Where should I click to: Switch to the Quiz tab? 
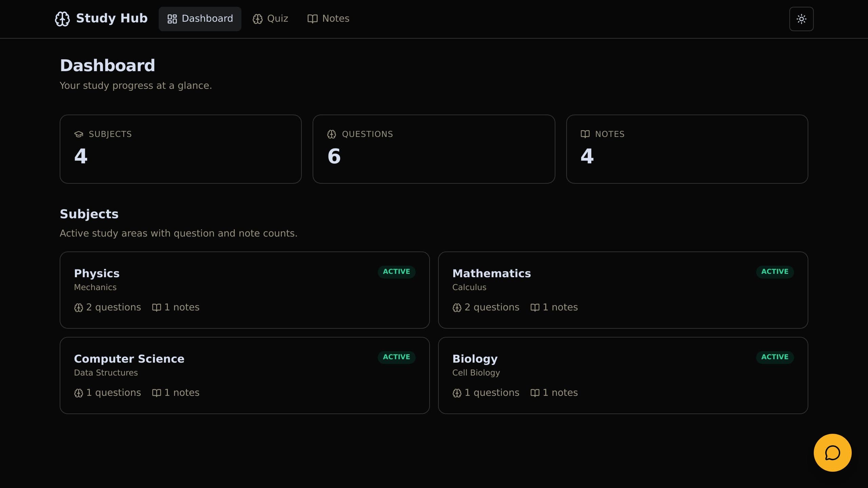click(270, 19)
